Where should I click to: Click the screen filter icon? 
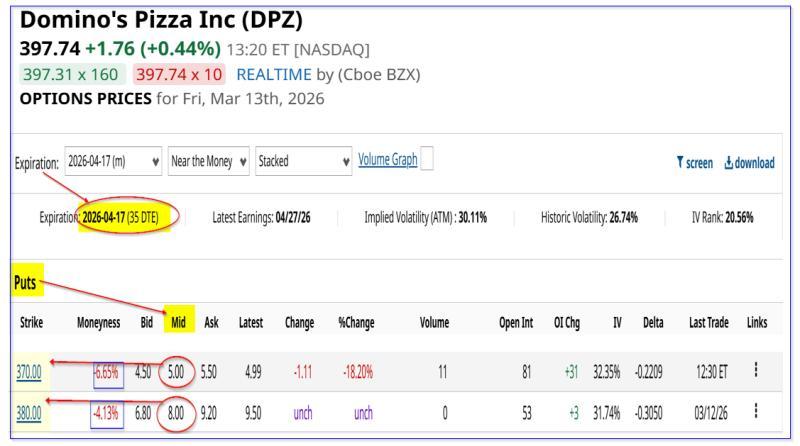[x=680, y=163]
